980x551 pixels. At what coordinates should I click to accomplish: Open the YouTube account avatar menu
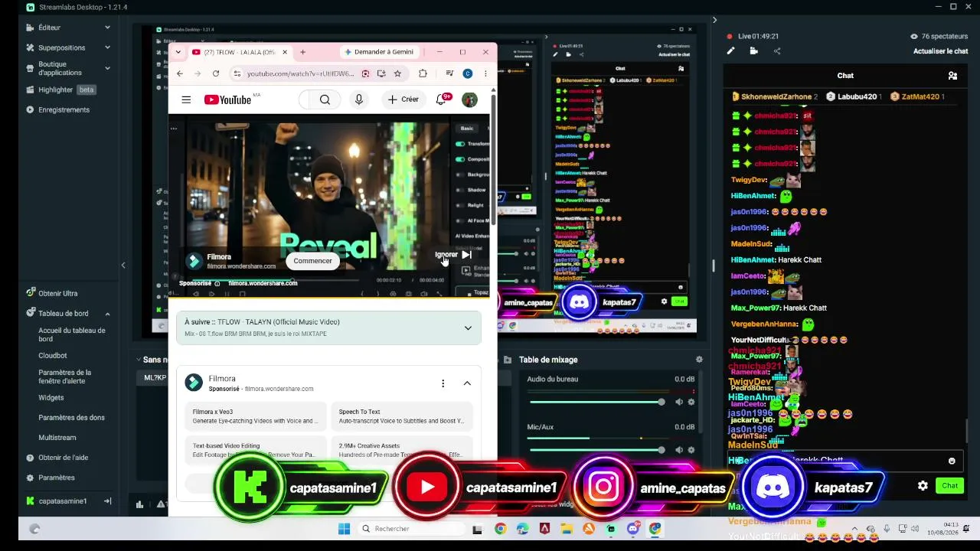coord(469,99)
